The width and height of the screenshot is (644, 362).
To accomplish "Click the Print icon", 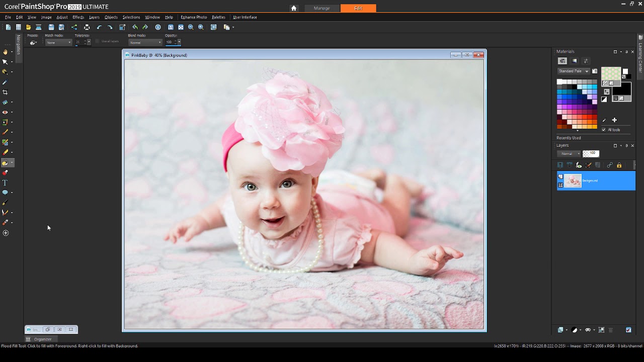I will click(x=87, y=27).
